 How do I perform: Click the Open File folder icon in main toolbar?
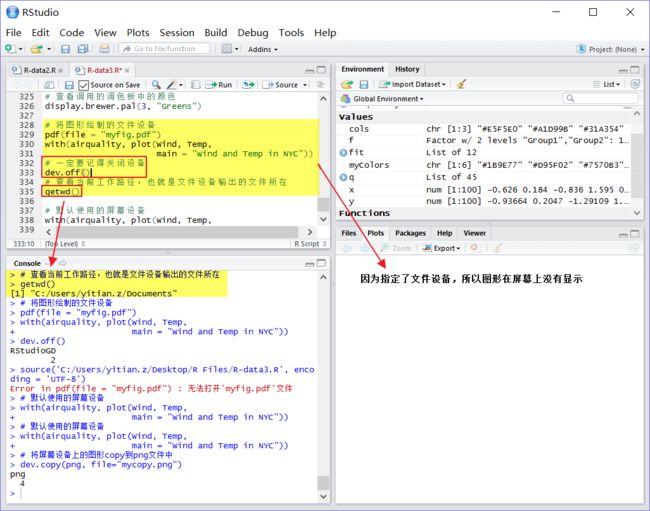click(x=36, y=49)
